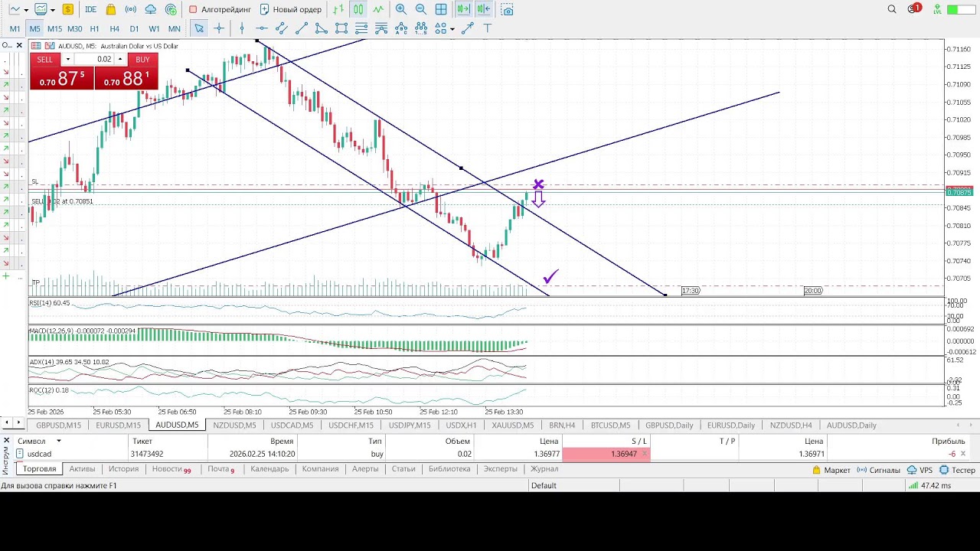Switch to BTCUSD,M5 chart tab
Screen dimensions: 980x551
610,425
